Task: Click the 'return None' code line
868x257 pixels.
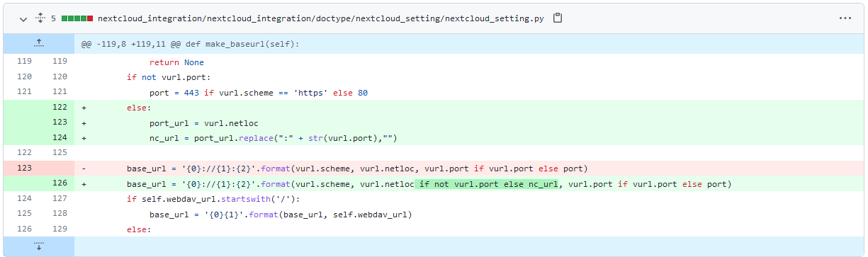Action: click(x=176, y=62)
